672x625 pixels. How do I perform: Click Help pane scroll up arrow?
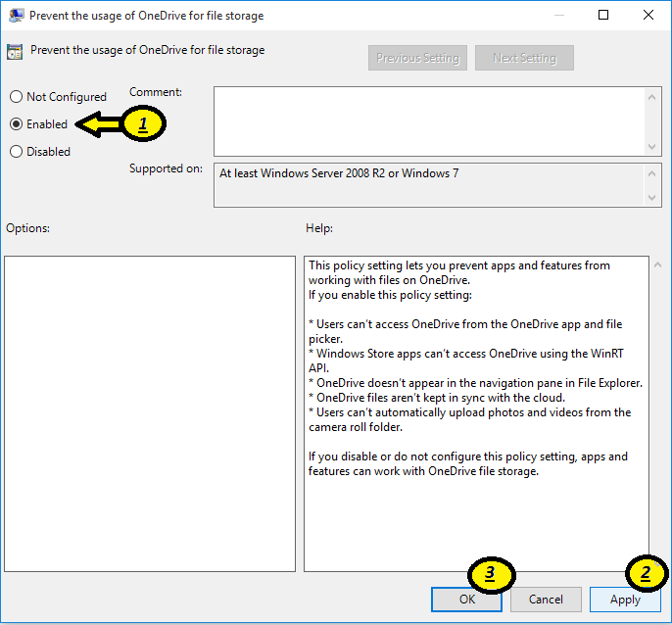658,264
